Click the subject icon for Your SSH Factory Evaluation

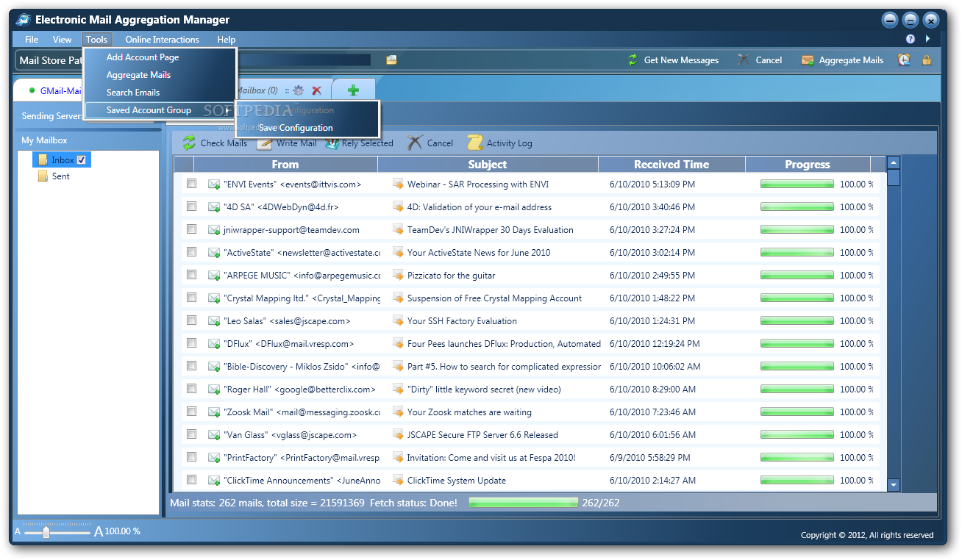(x=398, y=321)
